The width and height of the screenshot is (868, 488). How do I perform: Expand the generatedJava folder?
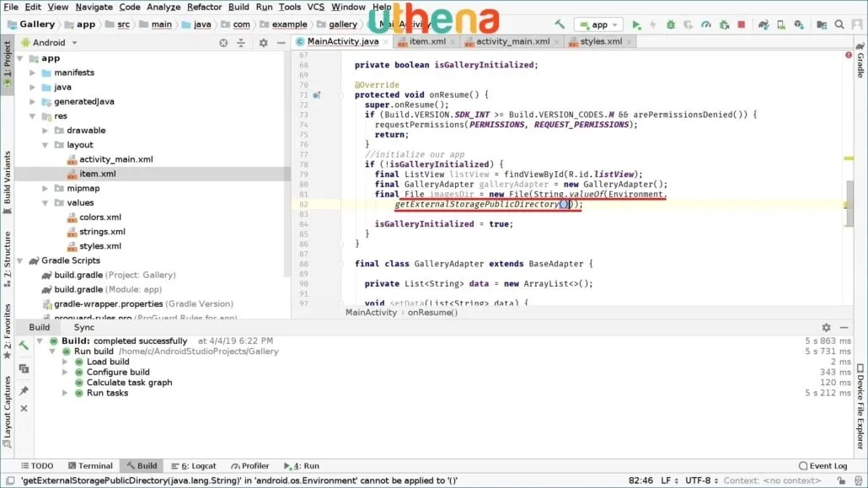point(33,101)
